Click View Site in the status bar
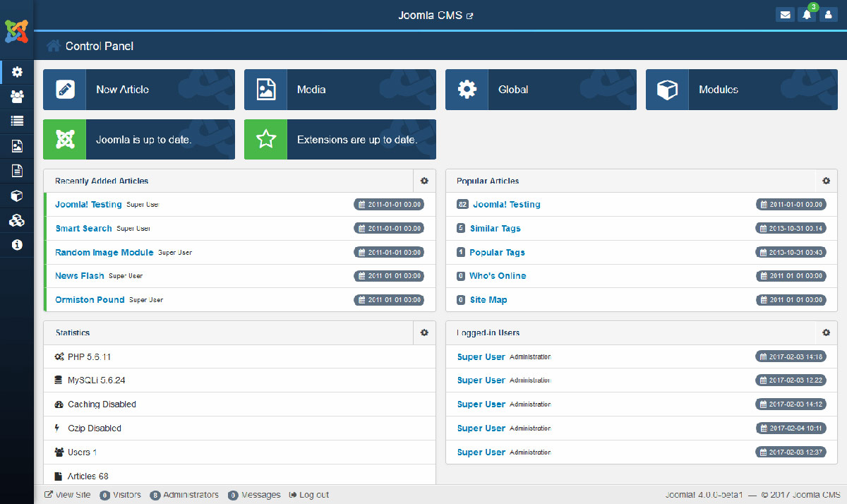The width and height of the screenshot is (847, 504). pyautogui.click(x=68, y=495)
